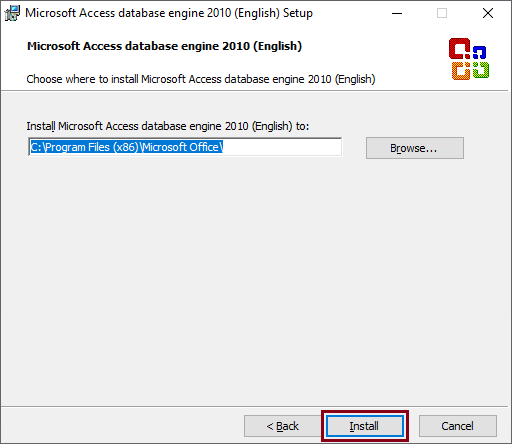Screen dimensions: 512x444
Task: Click the window title text in the title bar
Action: coord(169,13)
